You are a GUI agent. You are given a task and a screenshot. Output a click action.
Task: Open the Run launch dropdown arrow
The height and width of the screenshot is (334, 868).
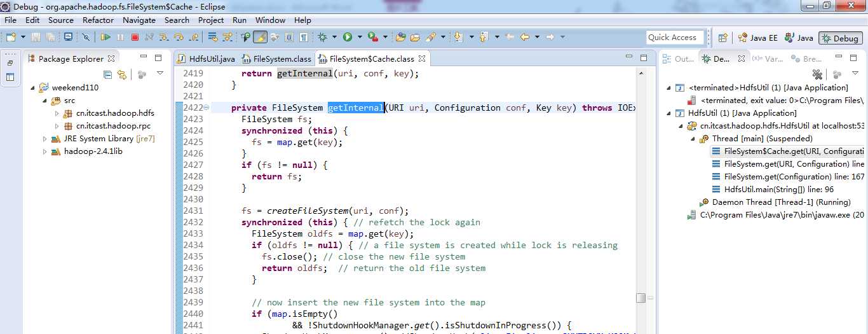[x=360, y=38]
